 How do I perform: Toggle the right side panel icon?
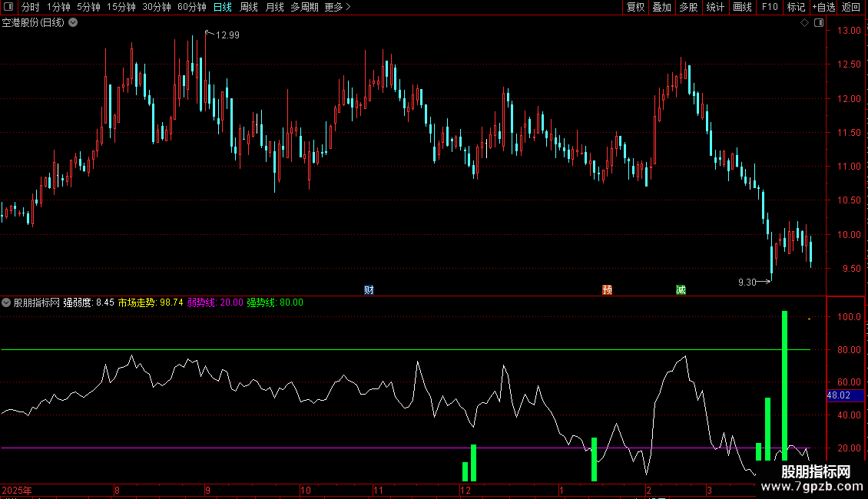[x=817, y=23]
